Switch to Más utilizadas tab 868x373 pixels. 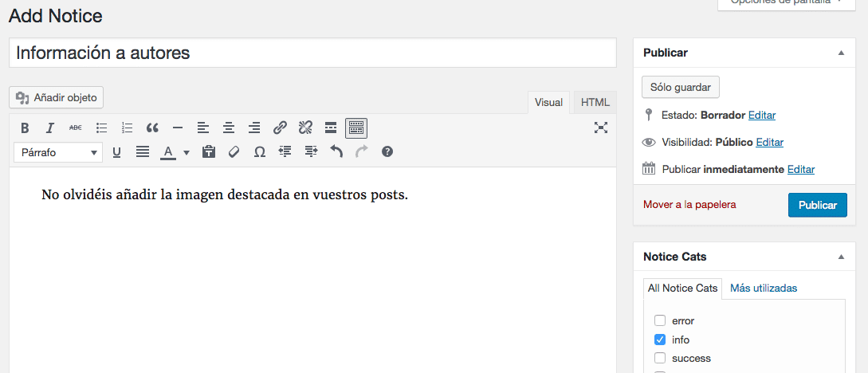coord(764,289)
